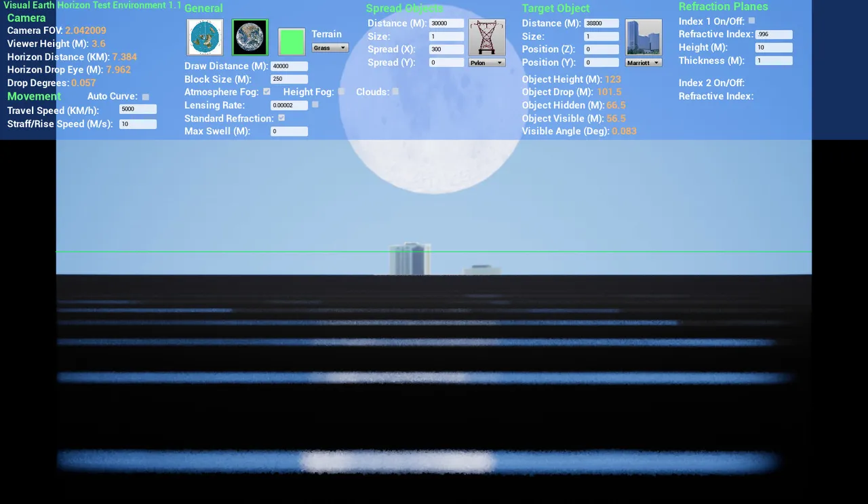This screenshot has height=504, width=868.
Task: Click the Spread (X) input field
Action: click(x=447, y=50)
